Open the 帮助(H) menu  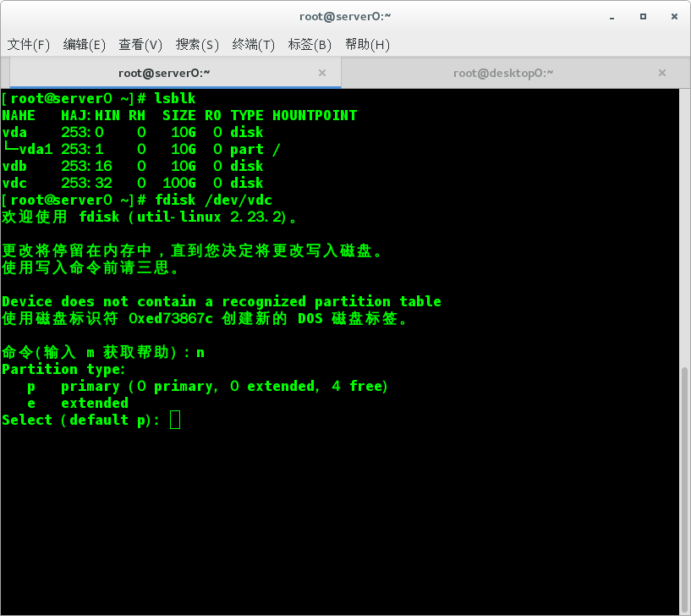[x=367, y=45]
